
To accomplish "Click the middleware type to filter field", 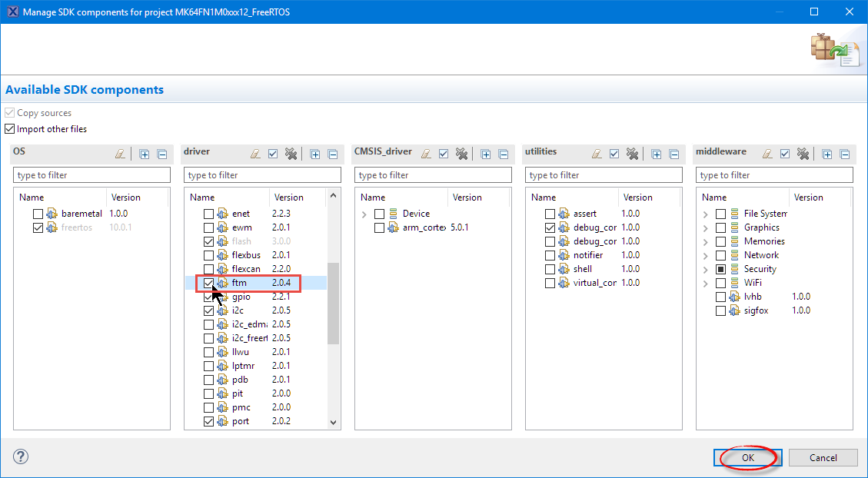I will (x=773, y=175).
